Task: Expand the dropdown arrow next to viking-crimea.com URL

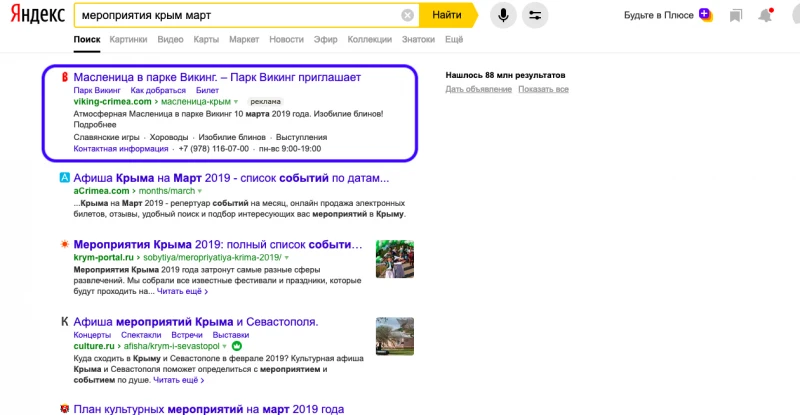Action: (x=236, y=102)
